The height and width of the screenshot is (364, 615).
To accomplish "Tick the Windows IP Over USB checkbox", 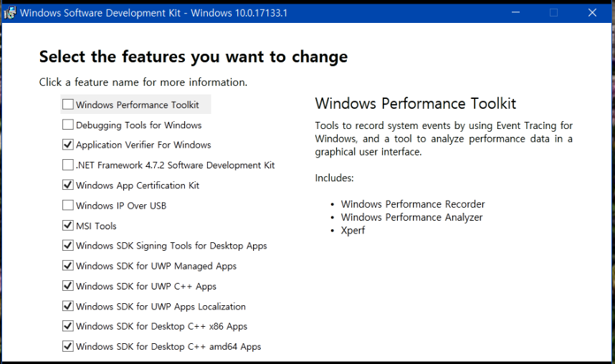I will [68, 206].
